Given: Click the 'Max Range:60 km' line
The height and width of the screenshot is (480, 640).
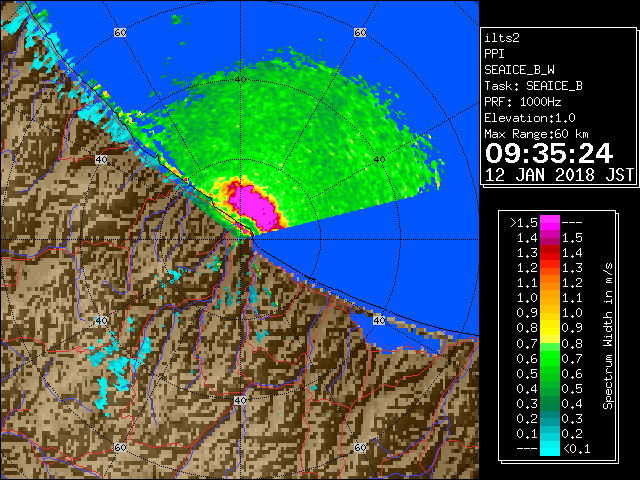Looking at the screenshot, I should point(536,134).
